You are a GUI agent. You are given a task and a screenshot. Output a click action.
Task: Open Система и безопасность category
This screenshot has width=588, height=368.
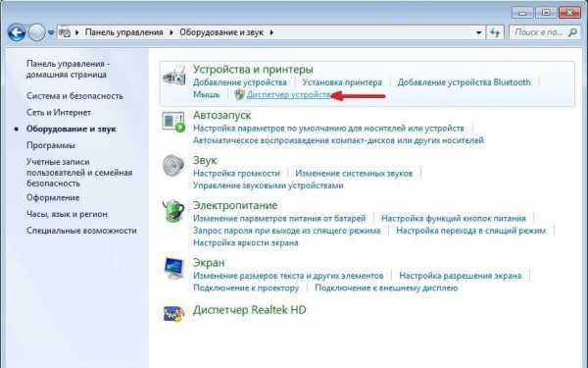(x=74, y=96)
